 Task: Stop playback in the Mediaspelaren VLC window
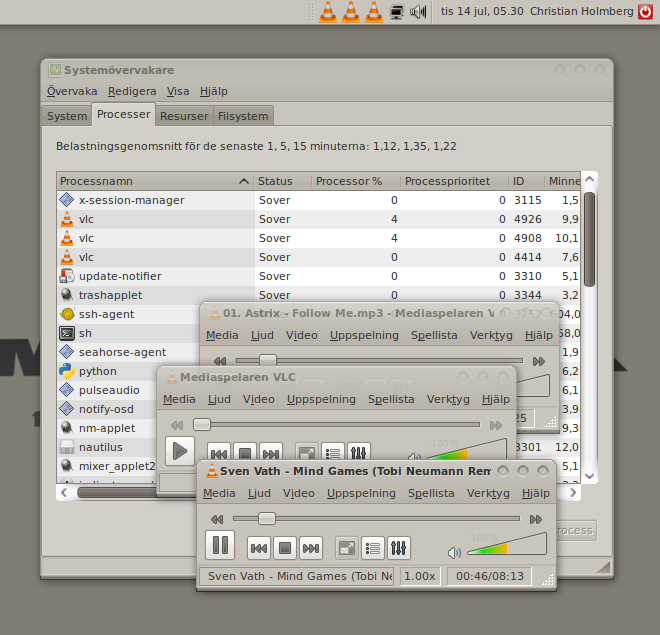(x=245, y=452)
